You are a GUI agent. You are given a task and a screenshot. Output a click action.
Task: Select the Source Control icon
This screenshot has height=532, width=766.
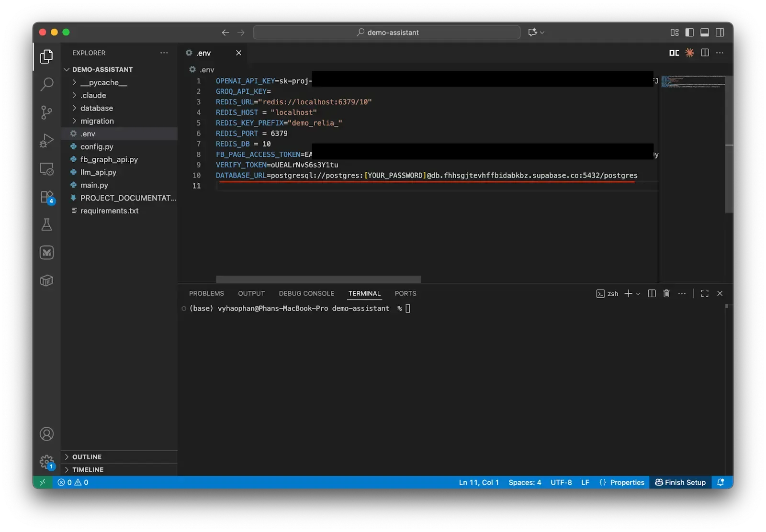(x=46, y=112)
